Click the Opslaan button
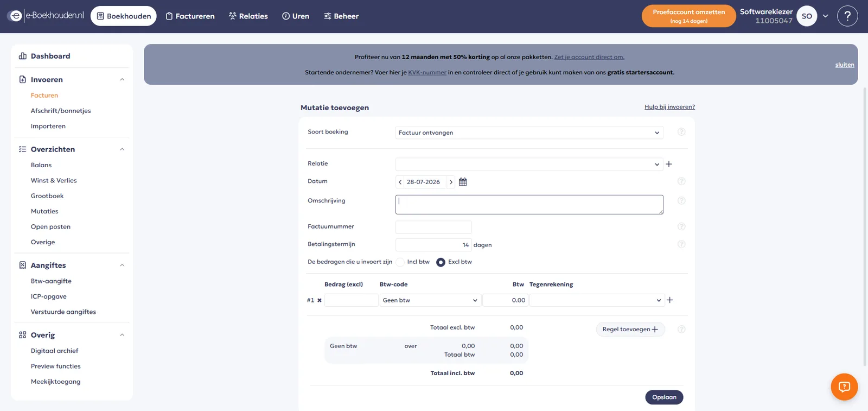 coord(664,397)
